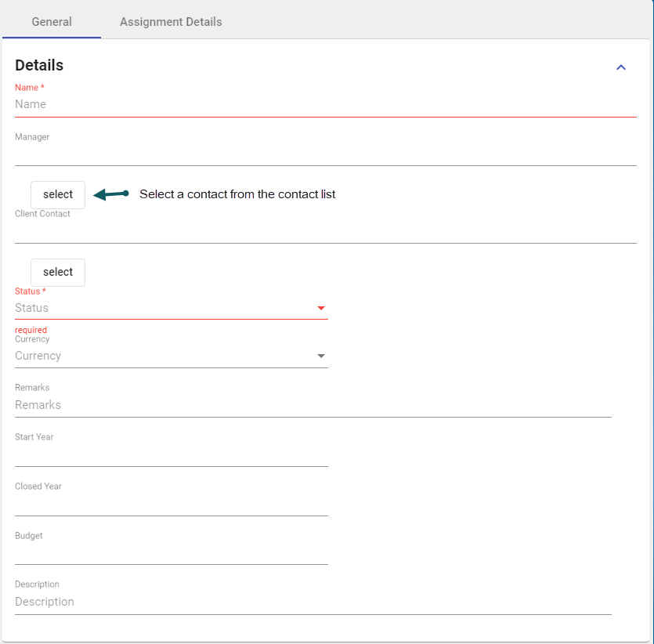Open the Currency combo box
Viewport: 654px width, 644px height.
click(x=163, y=356)
